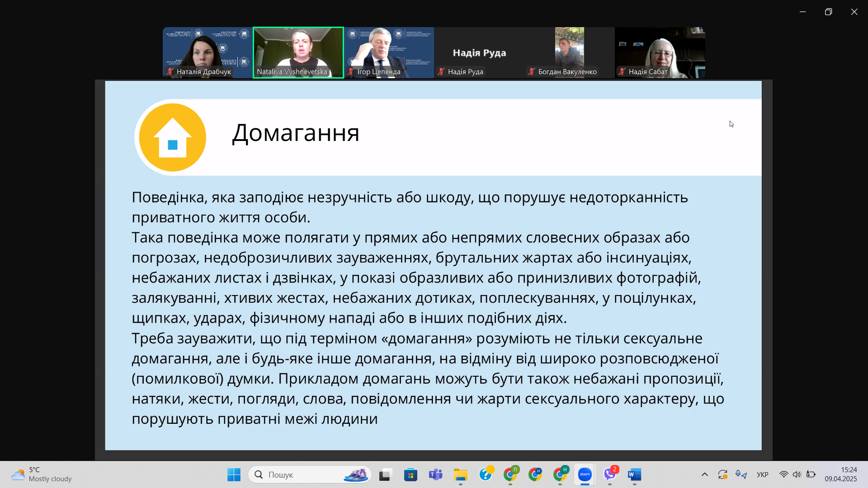Open Viber with two notifications
The height and width of the screenshot is (488, 868).
click(610, 474)
